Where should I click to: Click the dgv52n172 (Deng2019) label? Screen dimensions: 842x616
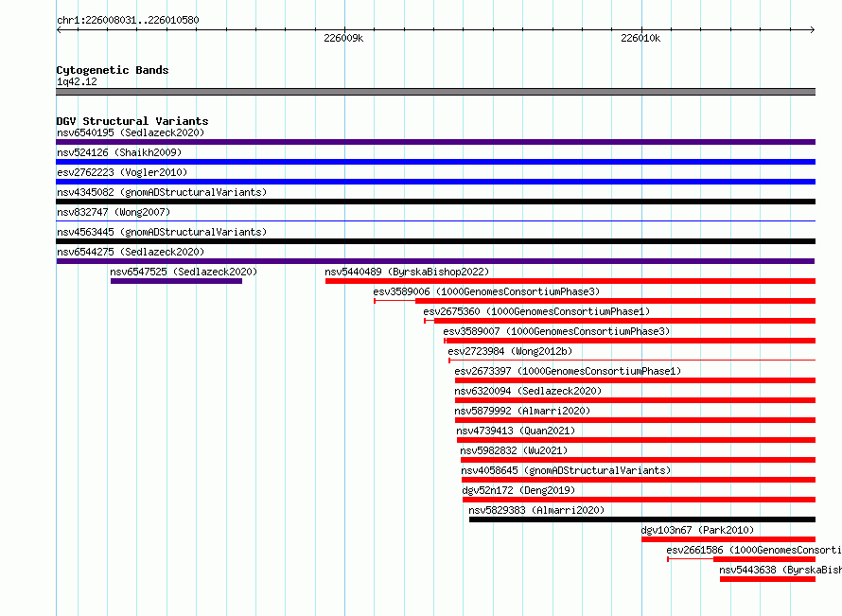518,490
